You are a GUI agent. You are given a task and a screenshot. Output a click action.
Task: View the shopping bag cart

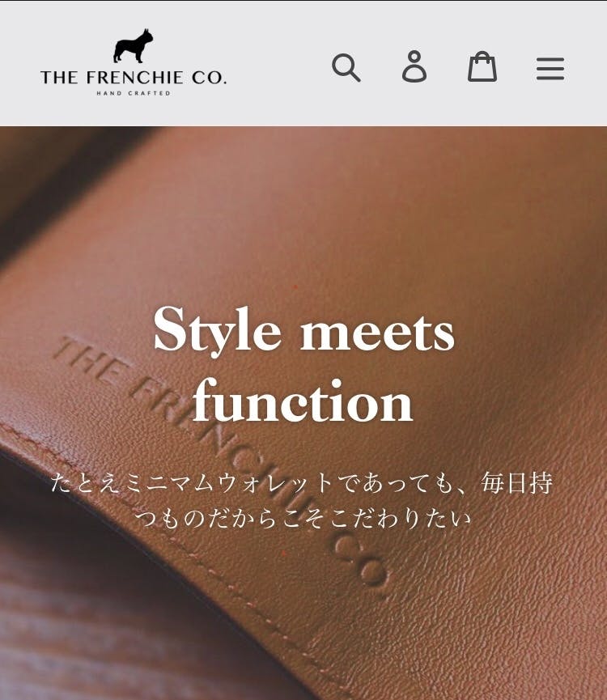pos(482,66)
